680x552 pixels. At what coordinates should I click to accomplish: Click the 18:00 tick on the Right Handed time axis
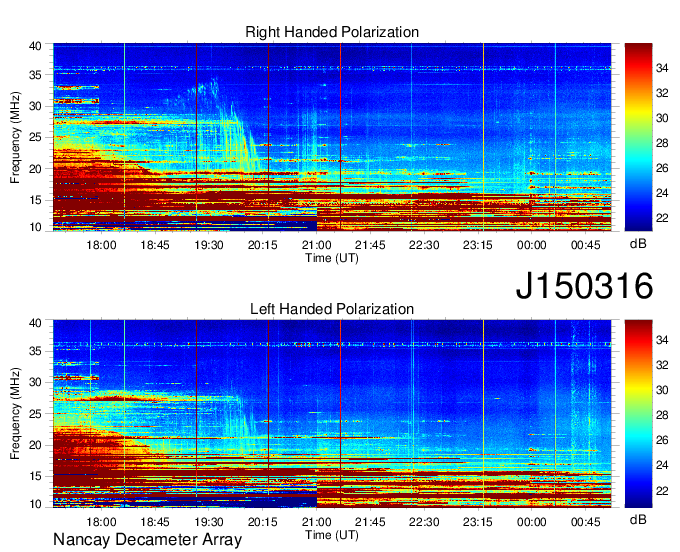tap(101, 245)
